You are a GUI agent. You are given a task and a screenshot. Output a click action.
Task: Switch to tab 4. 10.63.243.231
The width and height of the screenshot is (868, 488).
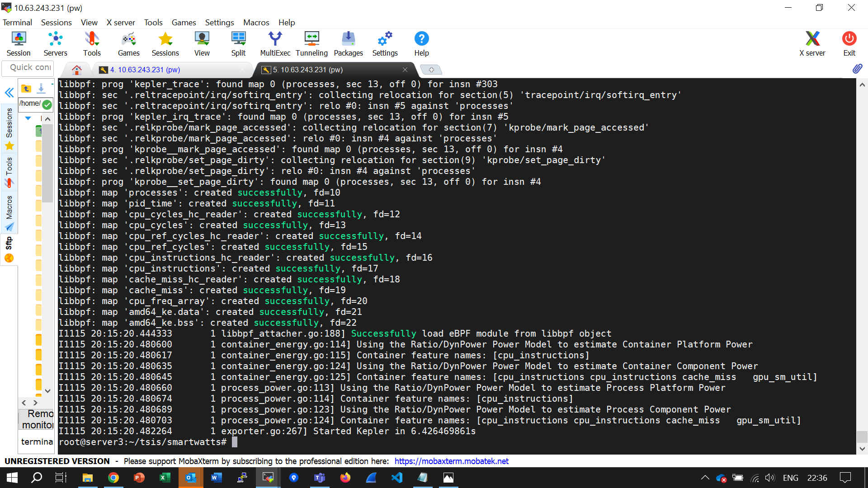(145, 70)
